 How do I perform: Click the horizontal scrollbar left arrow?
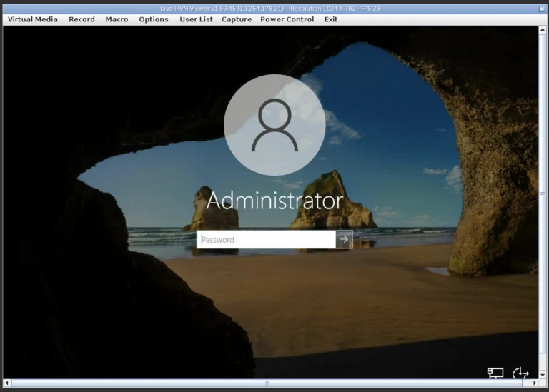pyautogui.click(x=7, y=383)
